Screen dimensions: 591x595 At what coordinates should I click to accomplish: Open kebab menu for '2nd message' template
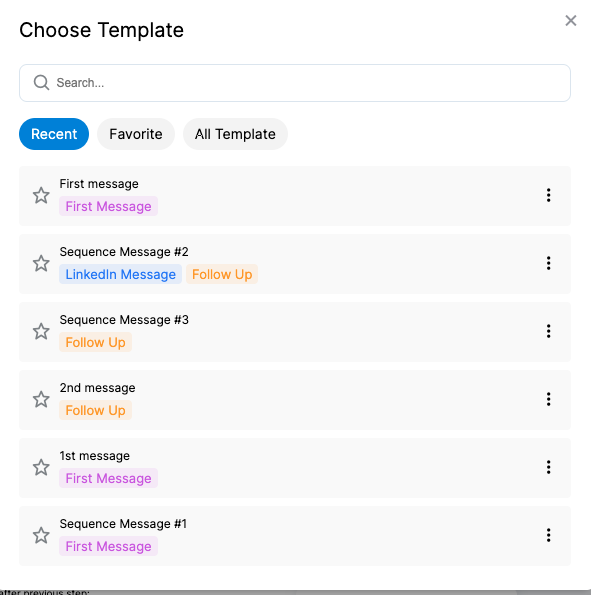click(x=548, y=399)
